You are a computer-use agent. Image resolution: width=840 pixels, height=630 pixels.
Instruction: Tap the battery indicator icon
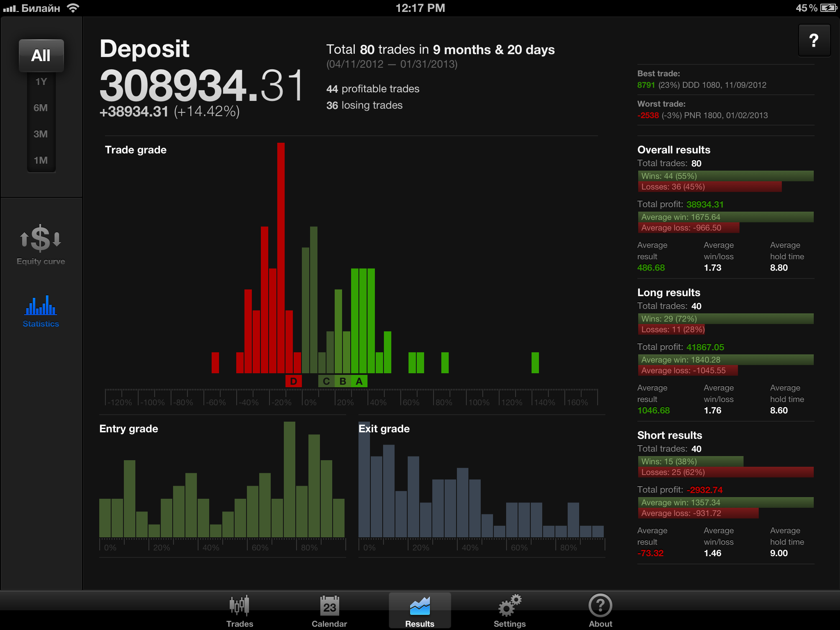click(x=829, y=8)
